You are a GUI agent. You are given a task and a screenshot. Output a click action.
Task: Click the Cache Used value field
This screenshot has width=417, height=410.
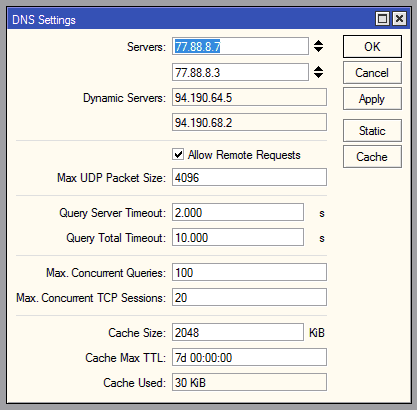(x=249, y=382)
